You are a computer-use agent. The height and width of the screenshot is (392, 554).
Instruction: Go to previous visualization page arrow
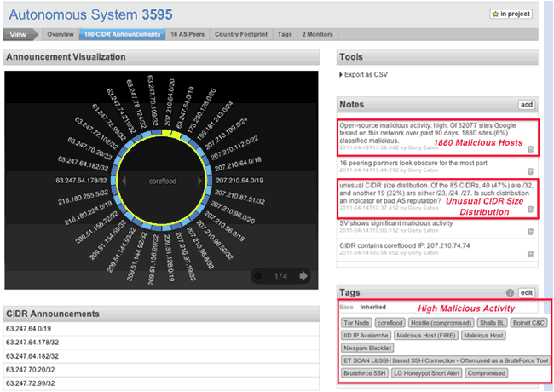[257, 276]
